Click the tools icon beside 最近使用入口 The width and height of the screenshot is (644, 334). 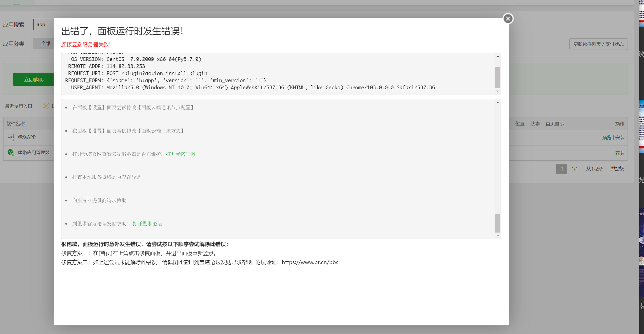pyautogui.click(x=46, y=106)
